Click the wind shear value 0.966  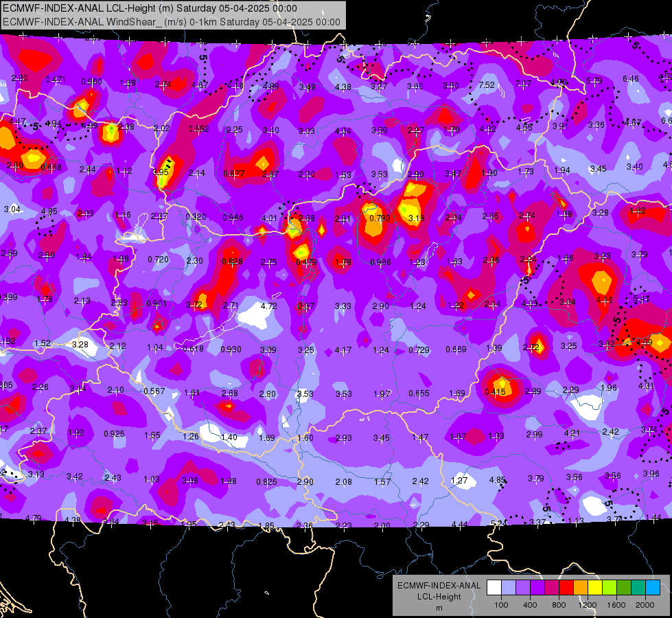coord(233,218)
